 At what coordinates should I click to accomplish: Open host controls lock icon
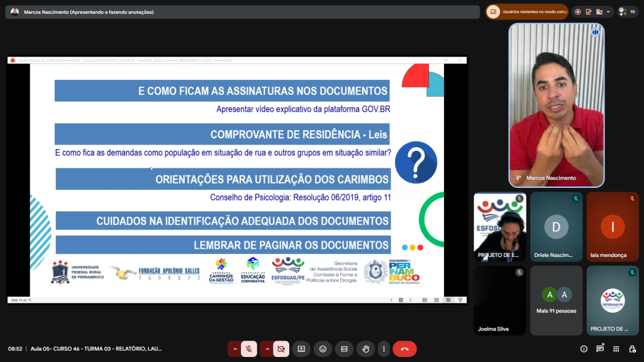point(631,349)
